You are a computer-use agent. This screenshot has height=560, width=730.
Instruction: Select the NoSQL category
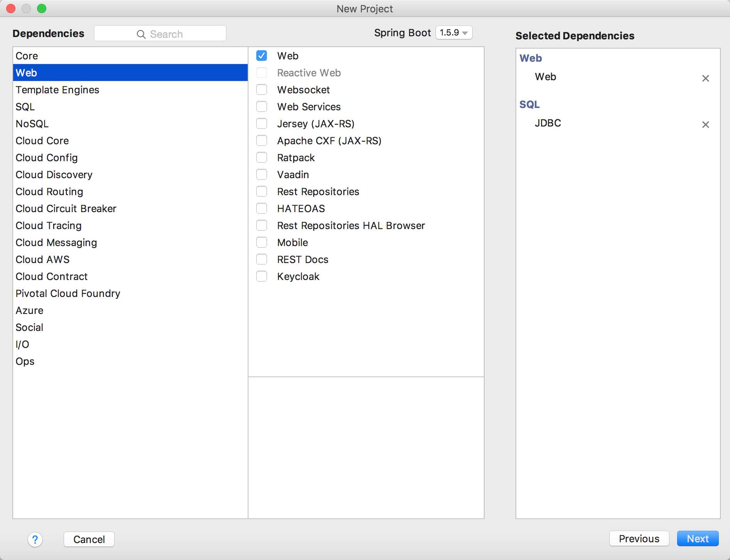130,123
